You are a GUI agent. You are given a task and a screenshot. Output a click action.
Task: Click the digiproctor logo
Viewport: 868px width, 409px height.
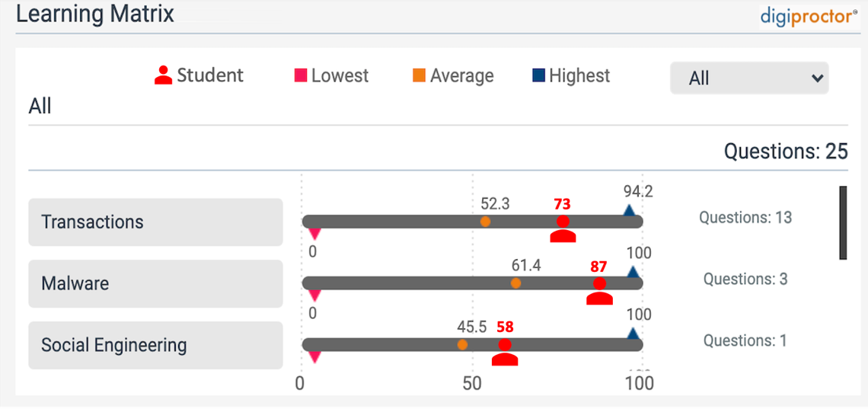(809, 16)
